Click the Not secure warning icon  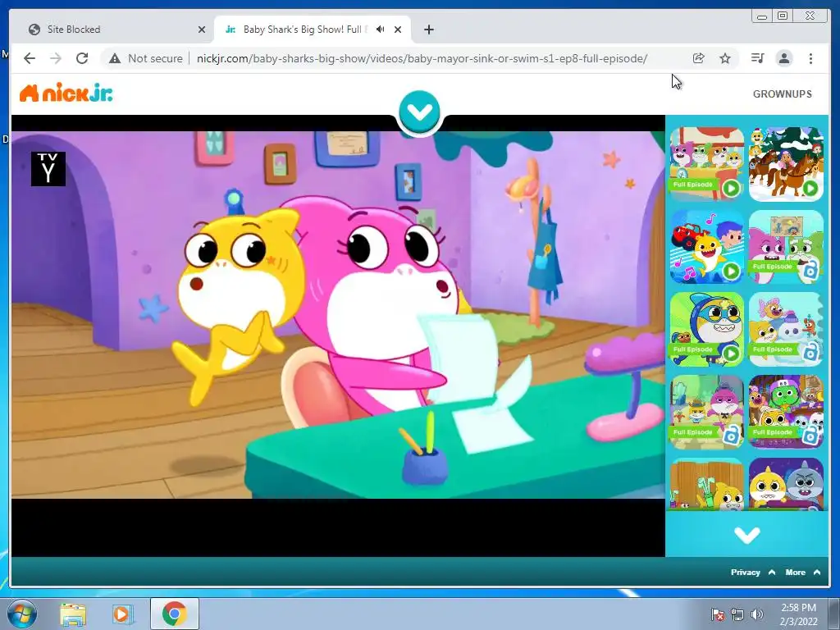point(115,58)
